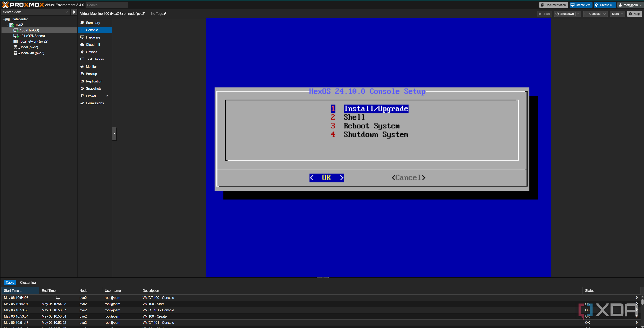Click the Proxmox logo
The height and width of the screenshot is (328, 644).
[x=23, y=5]
